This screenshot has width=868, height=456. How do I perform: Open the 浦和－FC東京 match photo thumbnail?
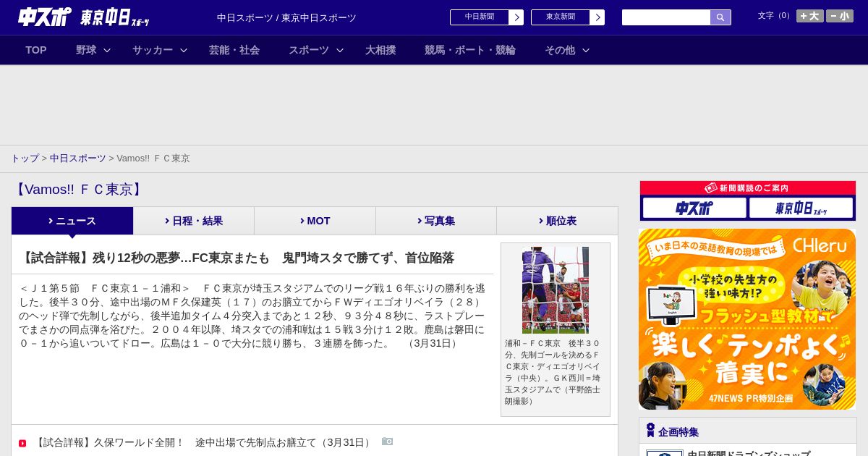pyautogui.click(x=556, y=290)
